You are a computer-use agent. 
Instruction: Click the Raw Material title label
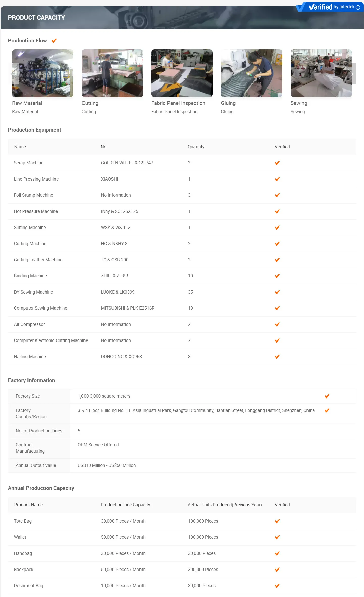(27, 103)
